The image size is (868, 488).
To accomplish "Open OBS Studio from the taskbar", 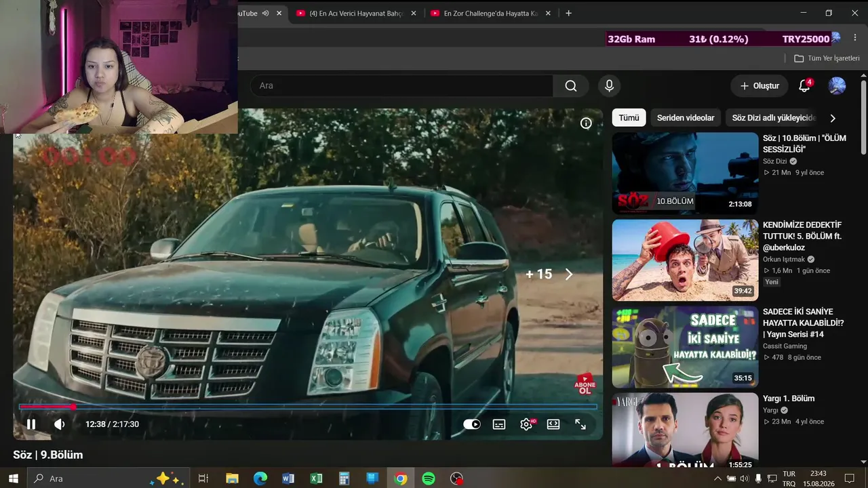I will (457, 479).
